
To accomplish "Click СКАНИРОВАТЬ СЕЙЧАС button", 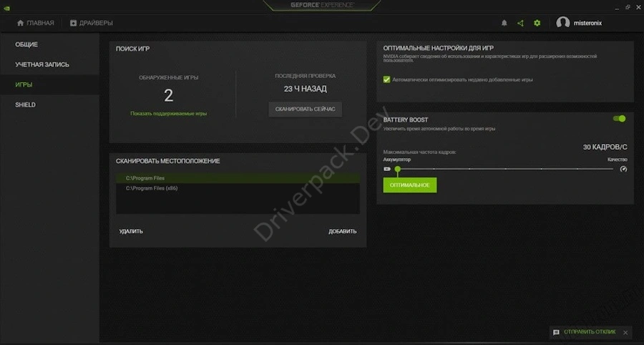I will [x=305, y=110].
